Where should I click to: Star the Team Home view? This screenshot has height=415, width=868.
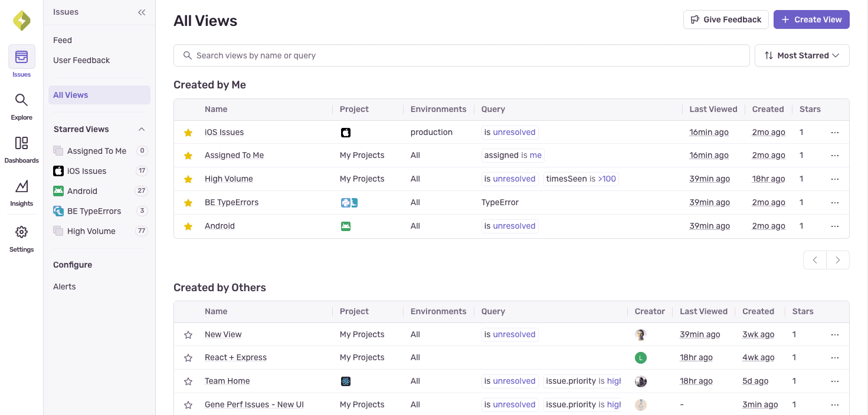point(188,381)
